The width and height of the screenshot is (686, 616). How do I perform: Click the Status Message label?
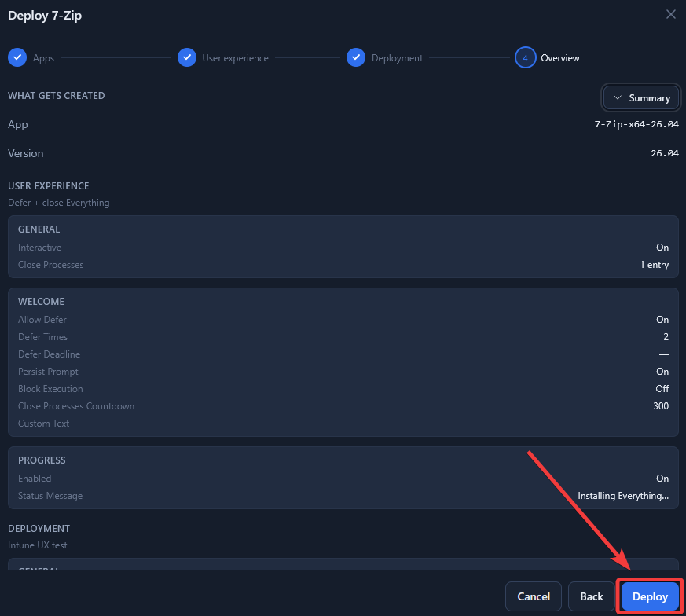[50, 496]
